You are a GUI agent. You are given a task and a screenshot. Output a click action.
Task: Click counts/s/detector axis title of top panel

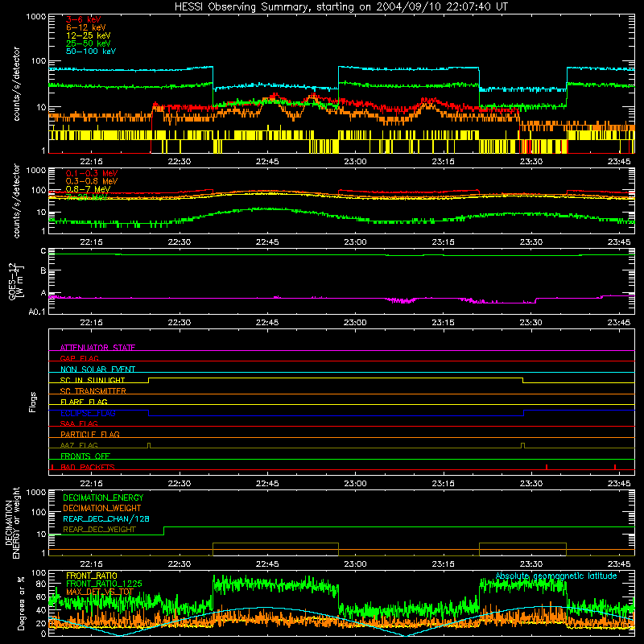pos(16,84)
